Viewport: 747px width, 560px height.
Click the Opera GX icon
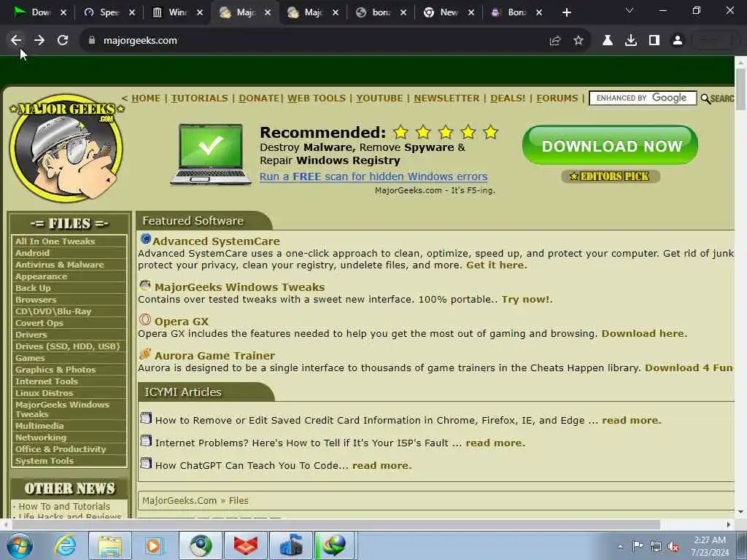145,319
